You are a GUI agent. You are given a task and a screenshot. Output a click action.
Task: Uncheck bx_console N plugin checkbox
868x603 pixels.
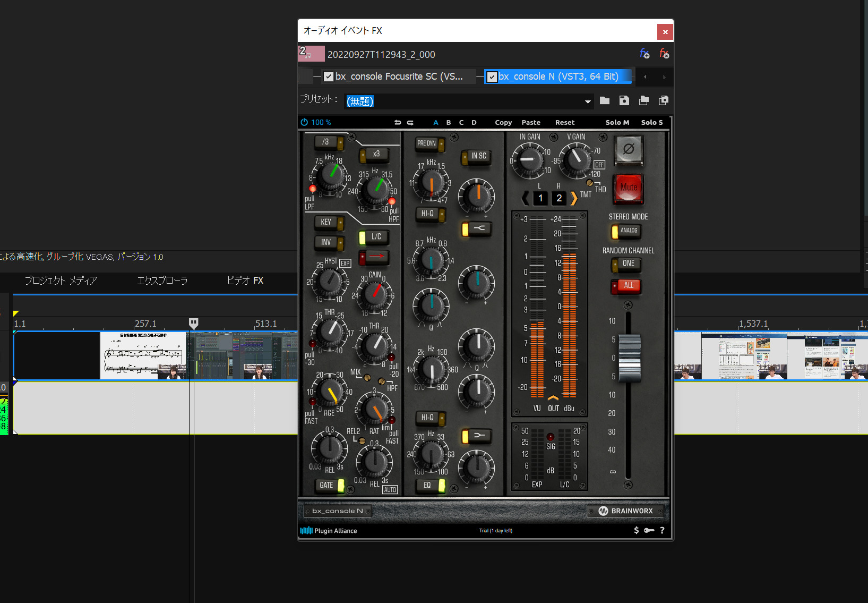[492, 77]
